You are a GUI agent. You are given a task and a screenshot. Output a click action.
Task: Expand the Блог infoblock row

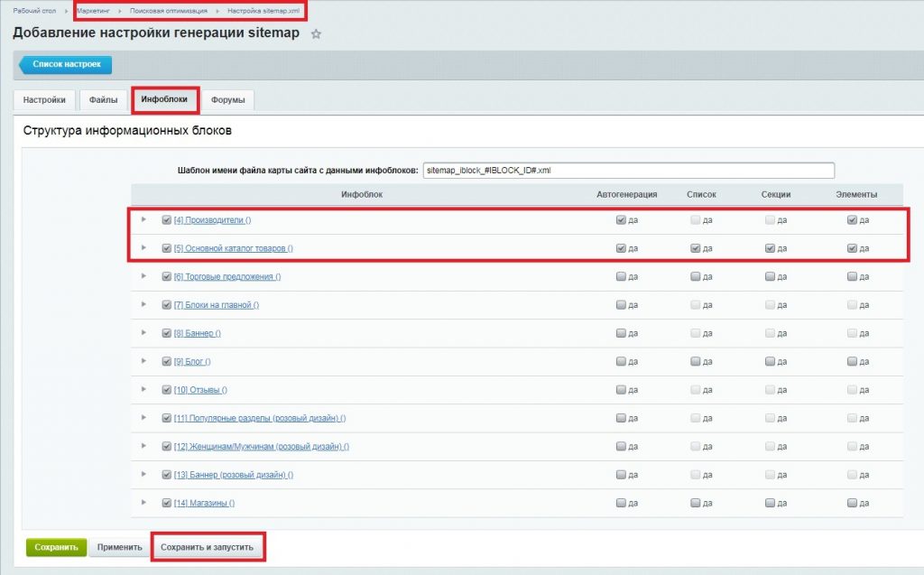(143, 361)
